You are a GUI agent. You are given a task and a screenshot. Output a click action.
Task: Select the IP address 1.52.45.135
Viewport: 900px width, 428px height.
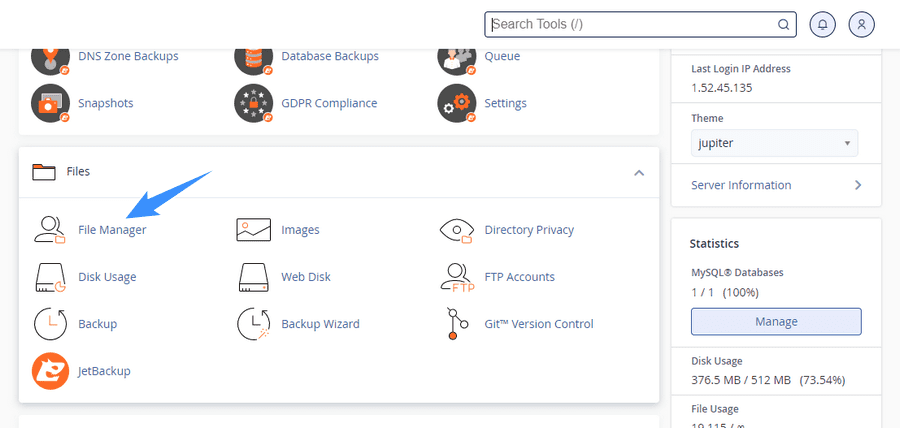[722, 88]
